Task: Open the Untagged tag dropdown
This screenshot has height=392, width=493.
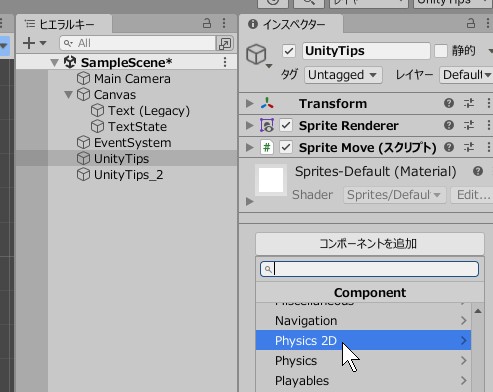Action: [343, 75]
